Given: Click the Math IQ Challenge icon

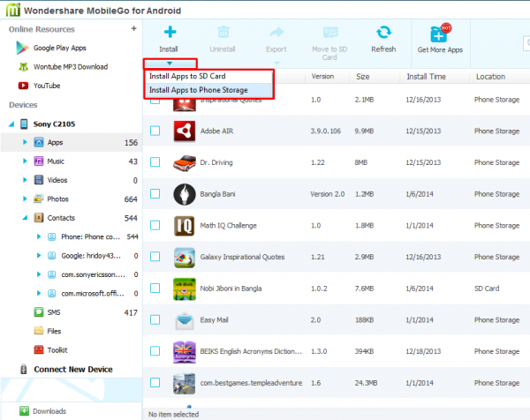Looking at the screenshot, I should click(x=185, y=226).
